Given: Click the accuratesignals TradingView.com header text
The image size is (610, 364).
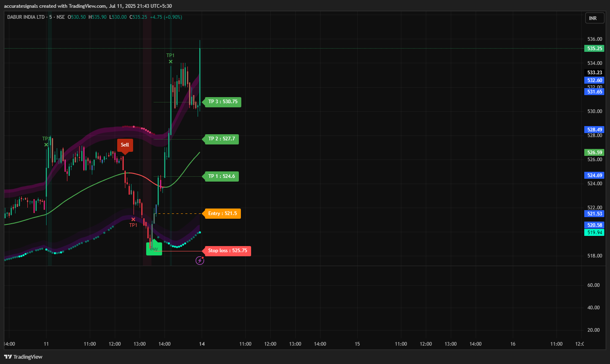Looking at the screenshot, I should [x=88, y=6].
